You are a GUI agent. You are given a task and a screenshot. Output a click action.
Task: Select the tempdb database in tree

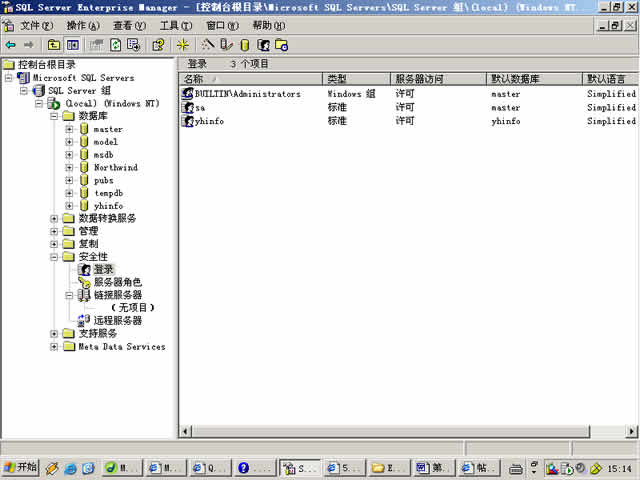click(x=108, y=193)
